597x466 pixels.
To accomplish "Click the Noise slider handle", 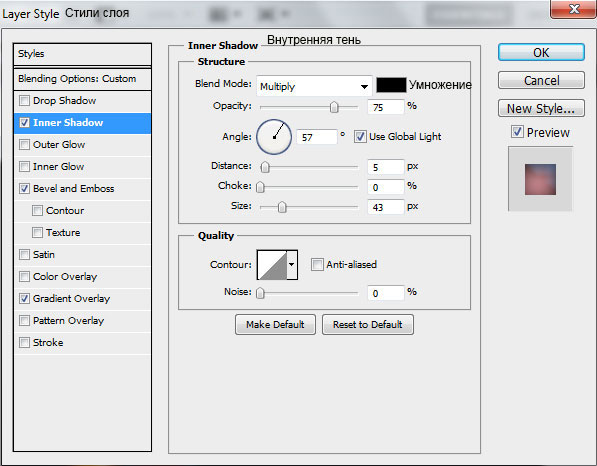I will click(x=260, y=293).
